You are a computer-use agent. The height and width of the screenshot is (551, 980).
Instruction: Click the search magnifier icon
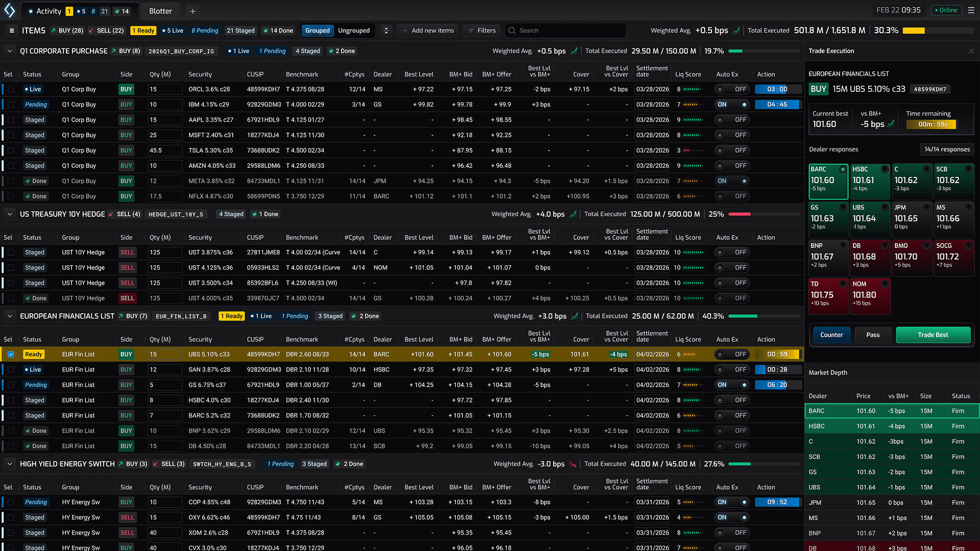coord(512,31)
